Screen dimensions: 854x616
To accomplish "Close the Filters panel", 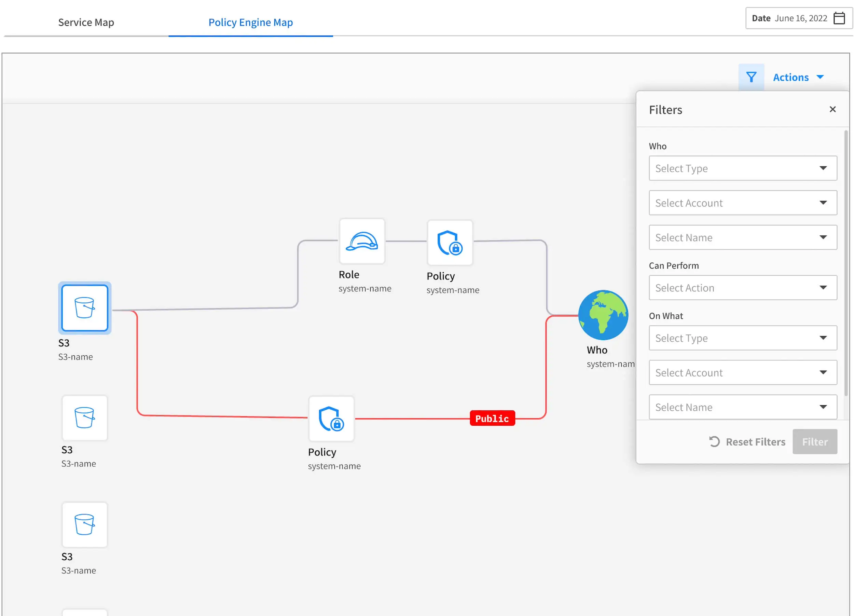I will point(832,109).
